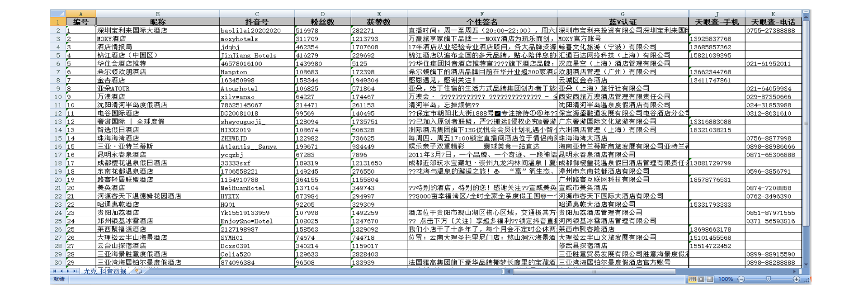Click the Select All corner box

58,14
